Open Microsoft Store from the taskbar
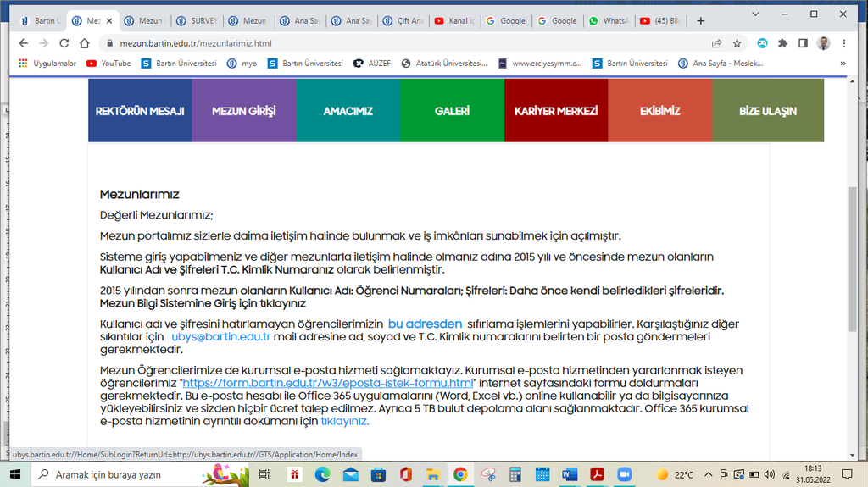 click(378, 475)
